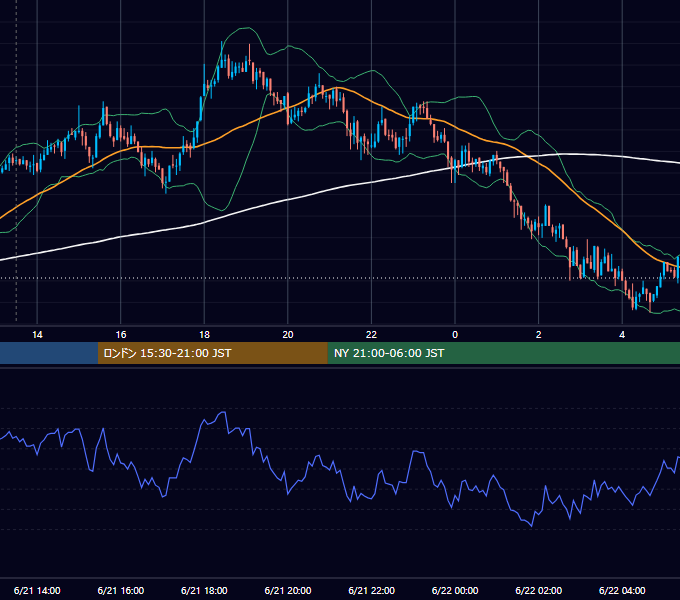Click the 22 hour axis label
680x600 pixels.
(x=371, y=335)
